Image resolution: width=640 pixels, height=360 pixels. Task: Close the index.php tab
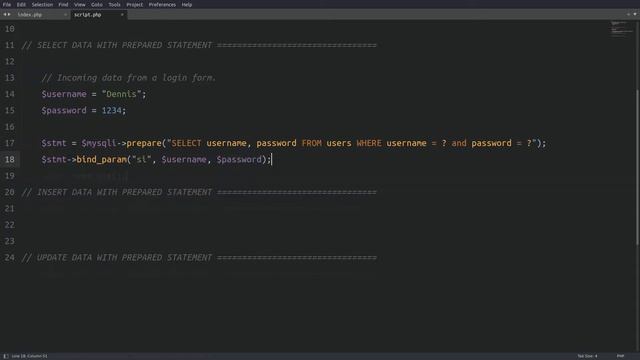click(65, 15)
